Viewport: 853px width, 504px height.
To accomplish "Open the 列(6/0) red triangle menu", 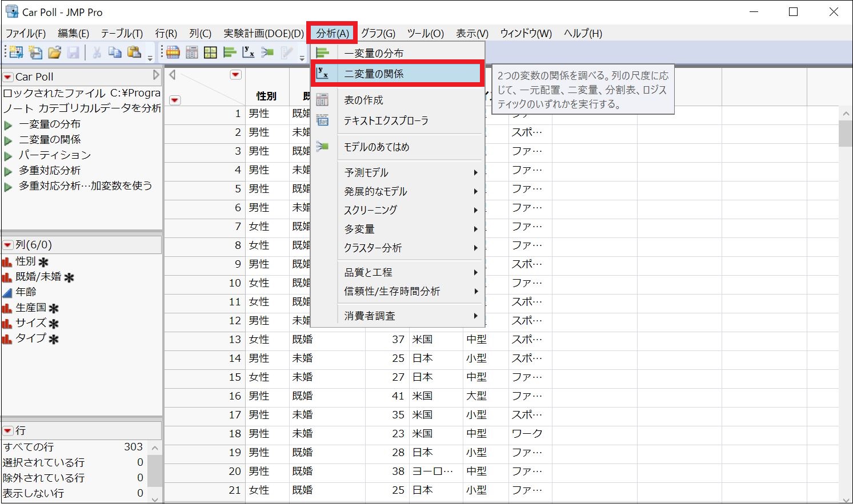I will [7, 245].
